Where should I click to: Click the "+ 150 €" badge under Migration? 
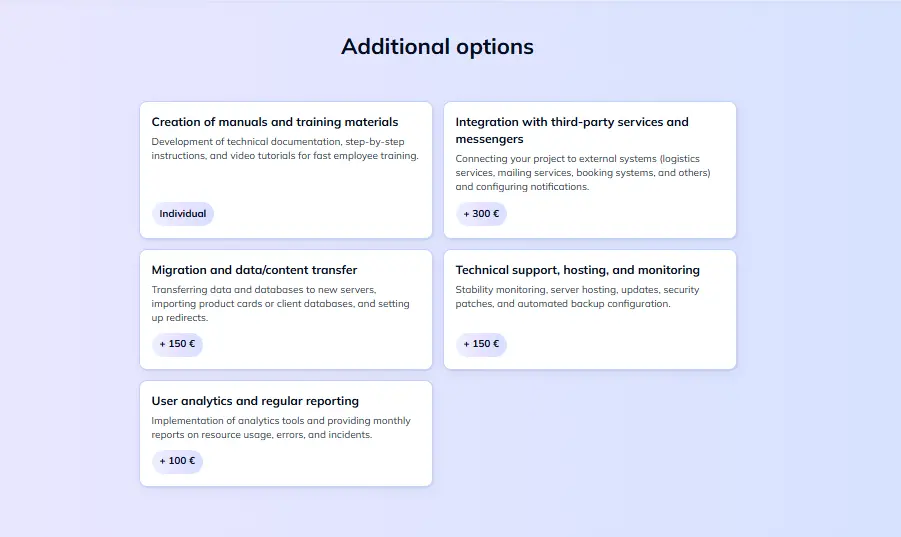point(178,344)
